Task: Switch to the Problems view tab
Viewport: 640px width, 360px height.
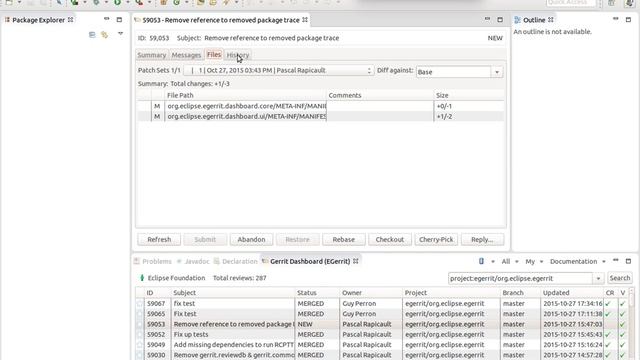Action: click(153, 261)
